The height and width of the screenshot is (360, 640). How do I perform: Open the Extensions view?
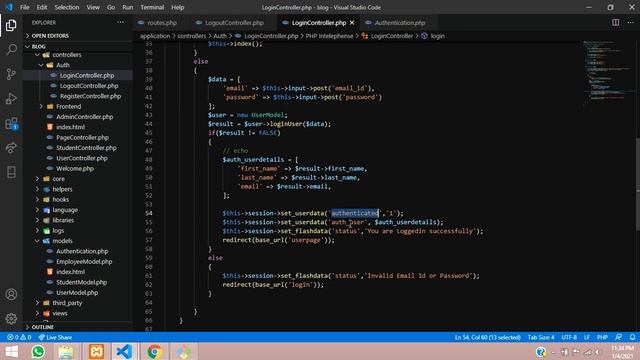click(11, 123)
